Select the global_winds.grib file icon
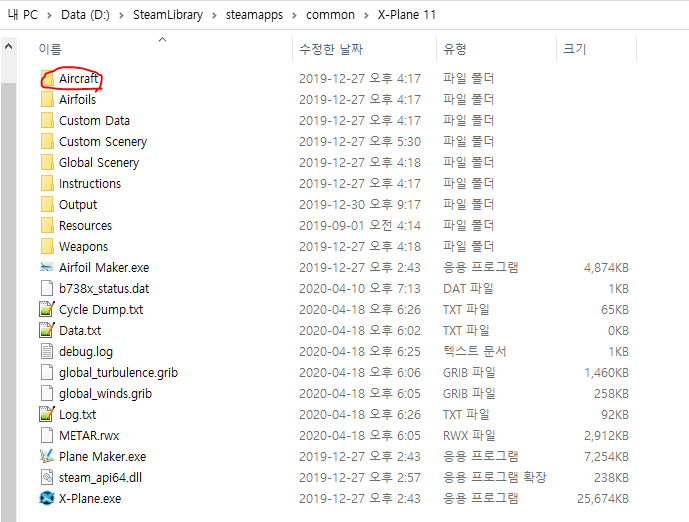This screenshot has width=689, height=522. 47,393
